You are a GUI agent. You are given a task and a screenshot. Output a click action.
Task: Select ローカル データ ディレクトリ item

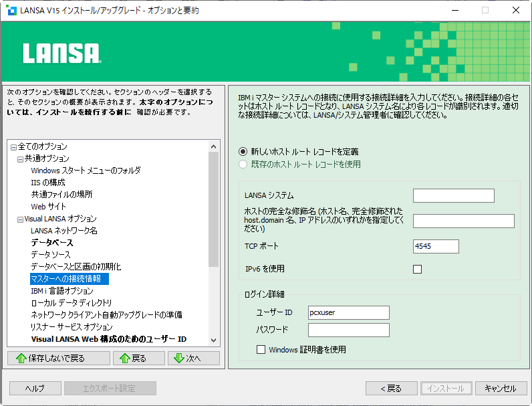(72, 303)
